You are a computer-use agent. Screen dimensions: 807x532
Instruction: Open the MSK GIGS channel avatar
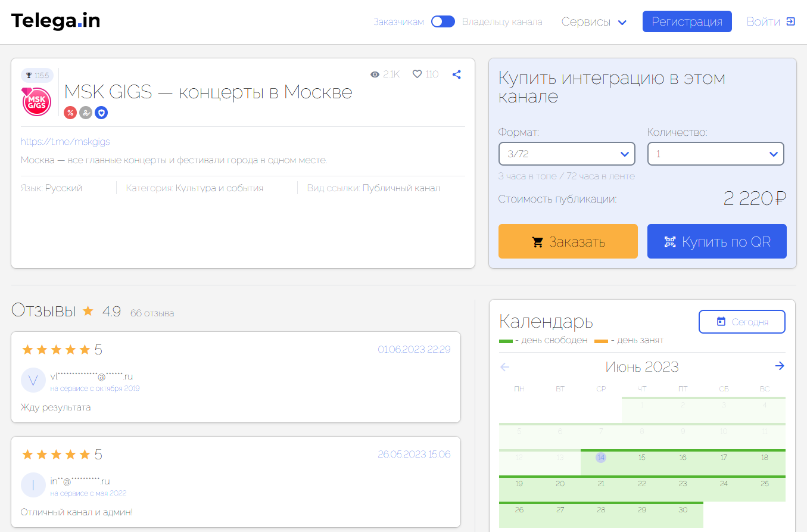[x=37, y=102]
